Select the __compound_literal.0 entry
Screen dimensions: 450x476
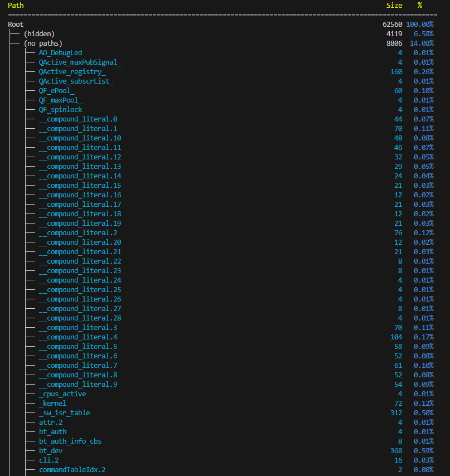click(78, 119)
